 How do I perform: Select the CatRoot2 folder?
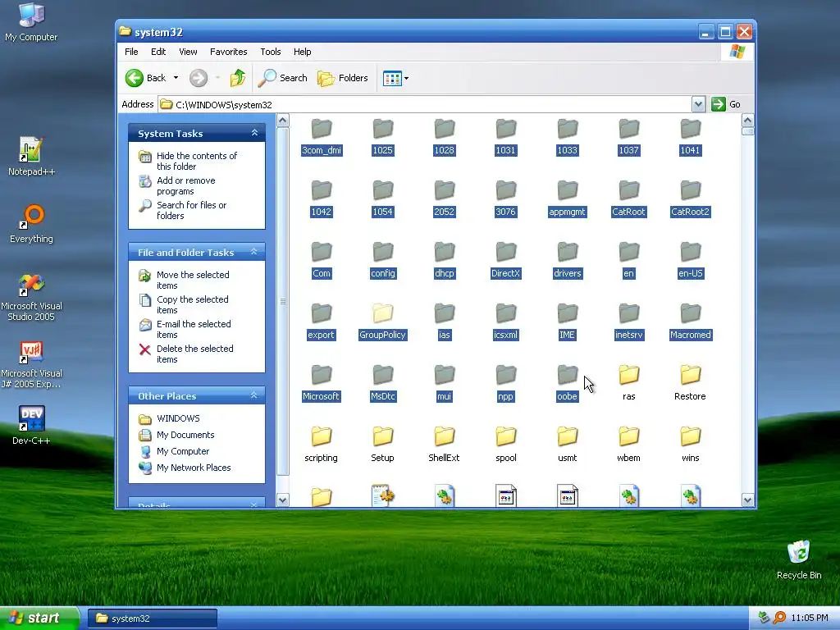pyautogui.click(x=690, y=199)
